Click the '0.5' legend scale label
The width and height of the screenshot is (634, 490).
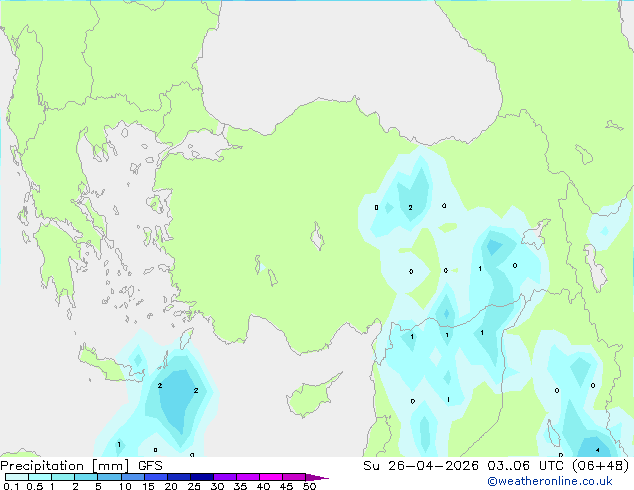[34, 486]
